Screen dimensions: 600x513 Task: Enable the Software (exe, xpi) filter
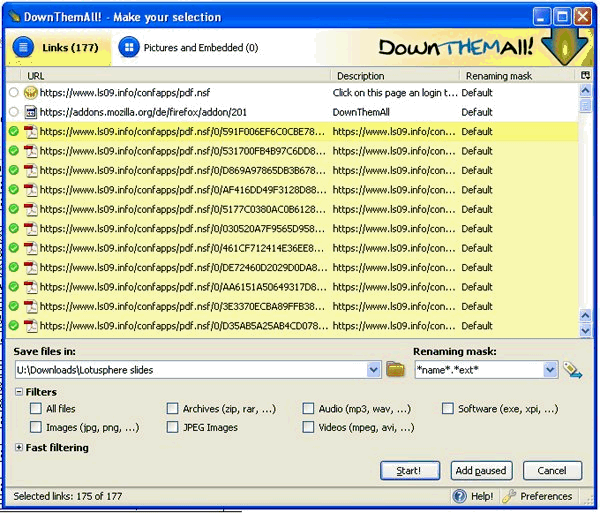point(448,409)
